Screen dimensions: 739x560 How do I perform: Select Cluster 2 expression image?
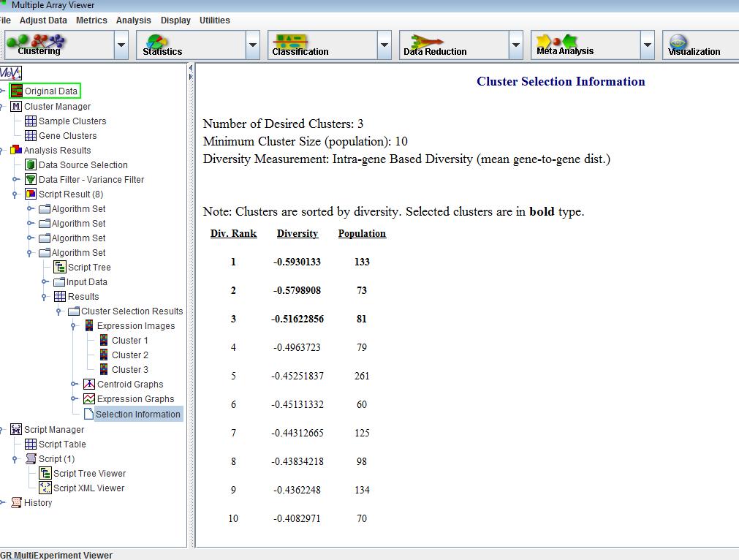[129, 355]
